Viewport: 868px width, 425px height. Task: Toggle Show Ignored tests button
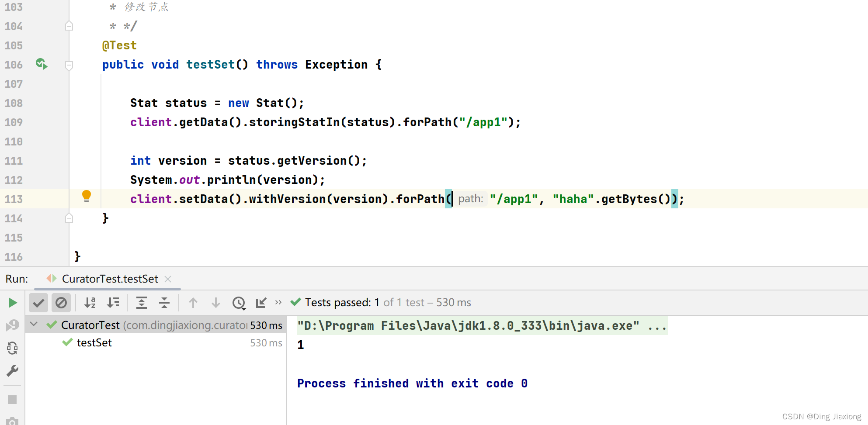(x=61, y=303)
